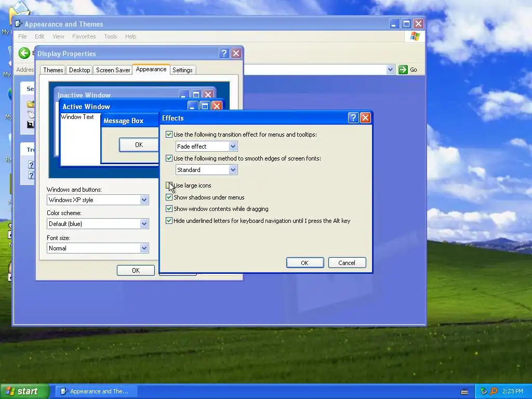This screenshot has height=399, width=532.
Task: Click the Go button beside the address bar
Action: pyautogui.click(x=407, y=70)
